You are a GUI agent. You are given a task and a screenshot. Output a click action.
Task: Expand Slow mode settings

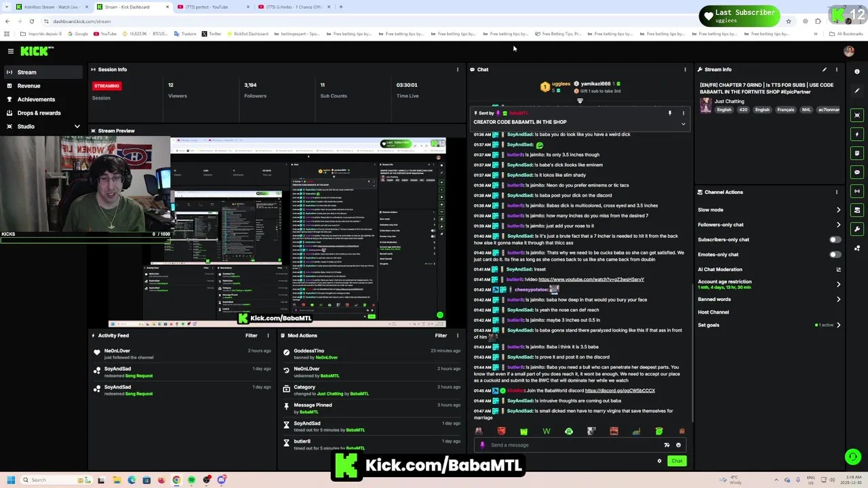pyautogui.click(x=838, y=209)
